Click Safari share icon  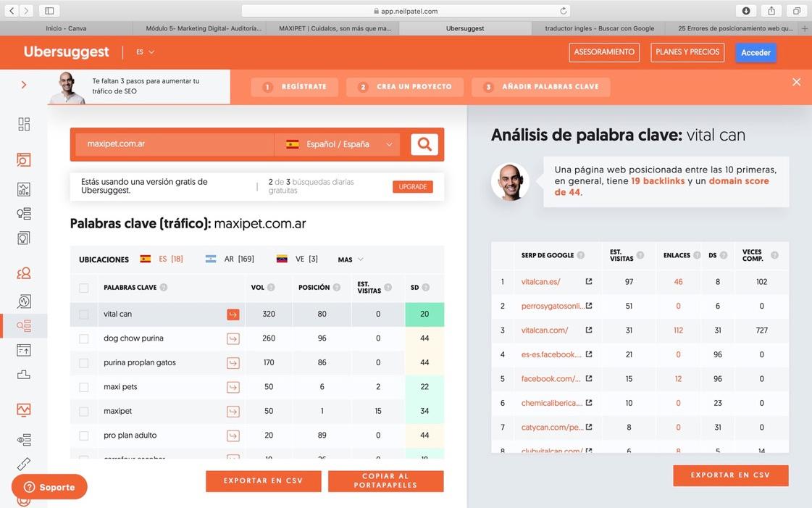click(771, 10)
